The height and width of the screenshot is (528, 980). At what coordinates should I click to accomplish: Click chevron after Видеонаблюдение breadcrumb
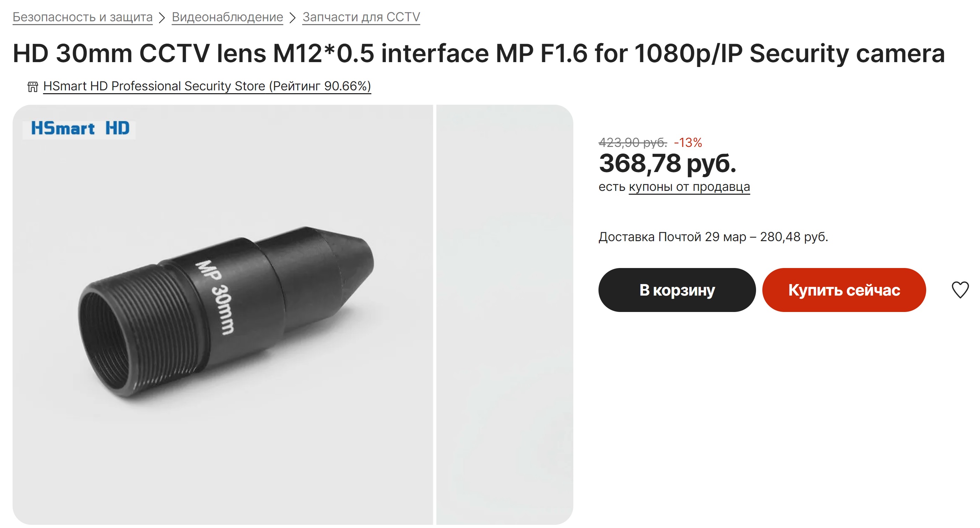pyautogui.click(x=292, y=17)
